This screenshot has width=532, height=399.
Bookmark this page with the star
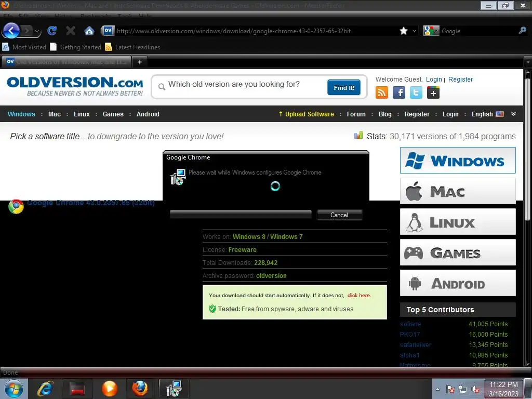point(403,31)
